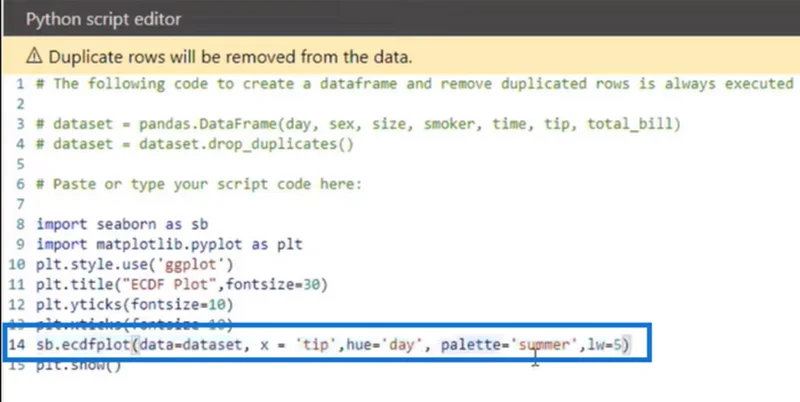Click the "ECDF Plot" title string
800x402 pixels.
tap(169, 284)
